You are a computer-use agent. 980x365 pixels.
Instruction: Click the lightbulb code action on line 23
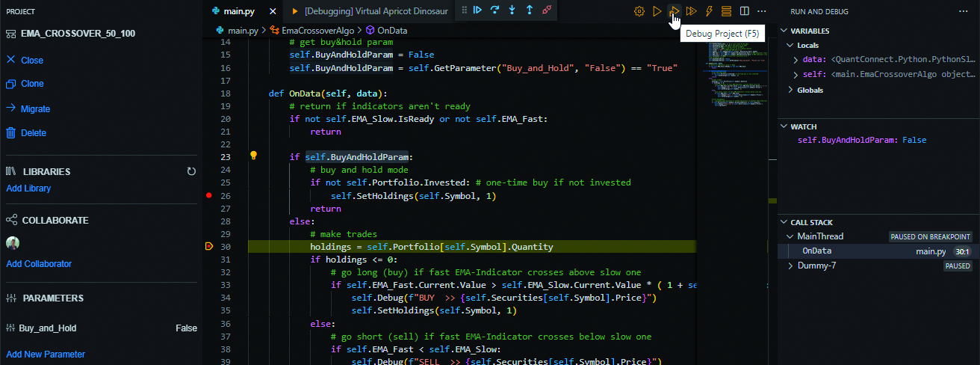coord(253,156)
